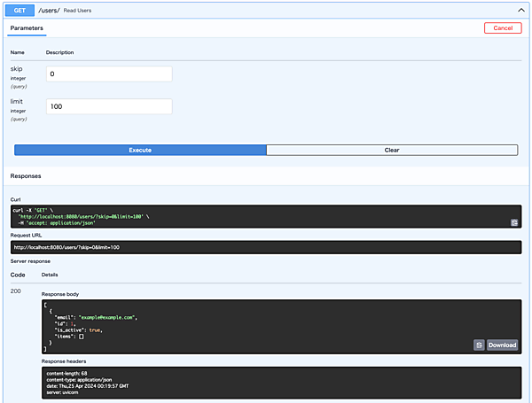
Task: Clear the response using Clear button
Action: click(x=392, y=151)
